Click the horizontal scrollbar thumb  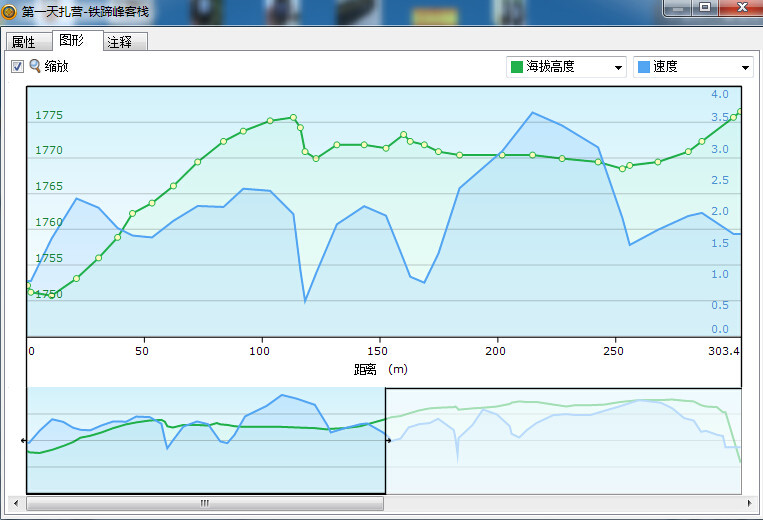[205, 503]
